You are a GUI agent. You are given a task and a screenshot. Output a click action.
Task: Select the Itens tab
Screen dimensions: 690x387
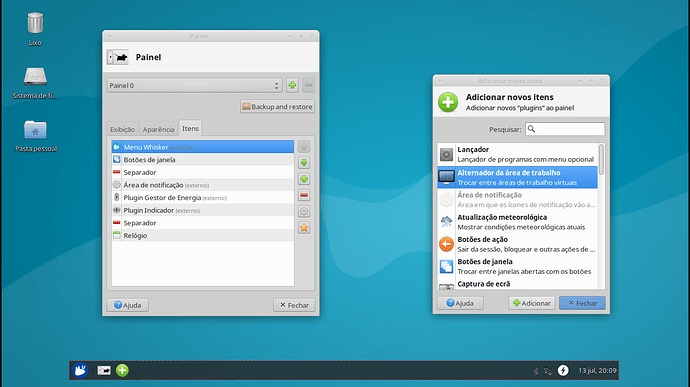click(191, 128)
